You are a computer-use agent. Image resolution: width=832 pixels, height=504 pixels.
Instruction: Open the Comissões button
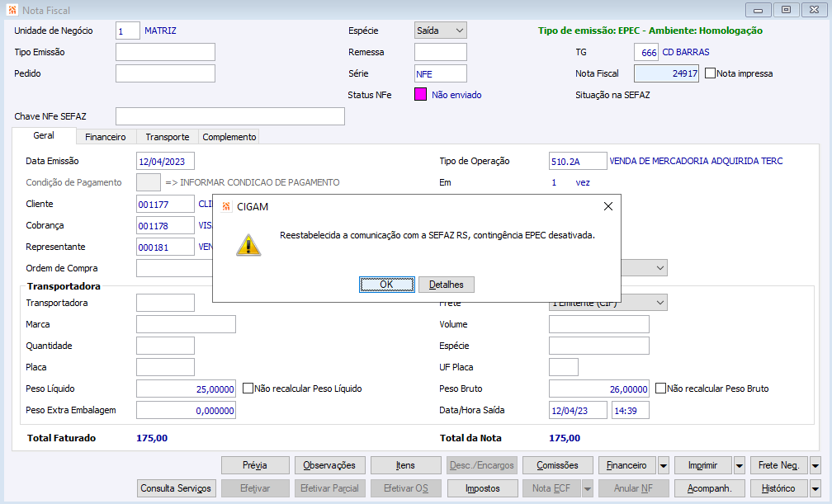[557, 465]
